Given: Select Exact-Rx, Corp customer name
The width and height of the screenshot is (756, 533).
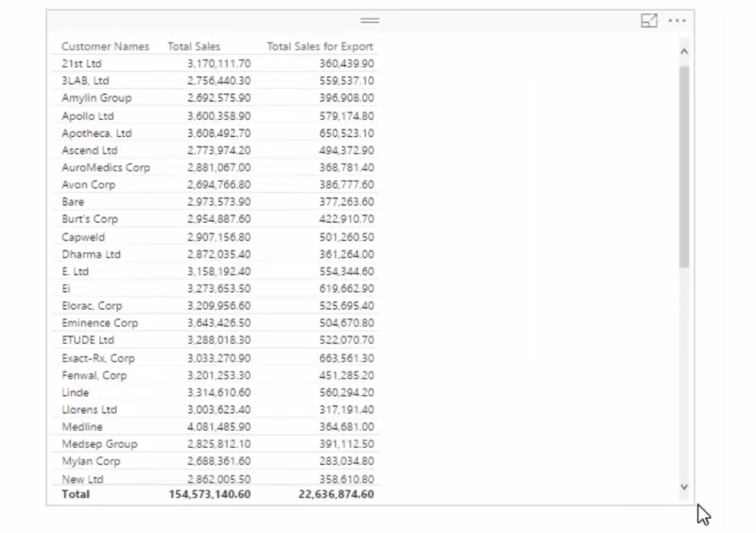Looking at the screenshot, I should [x=98, y=358].
